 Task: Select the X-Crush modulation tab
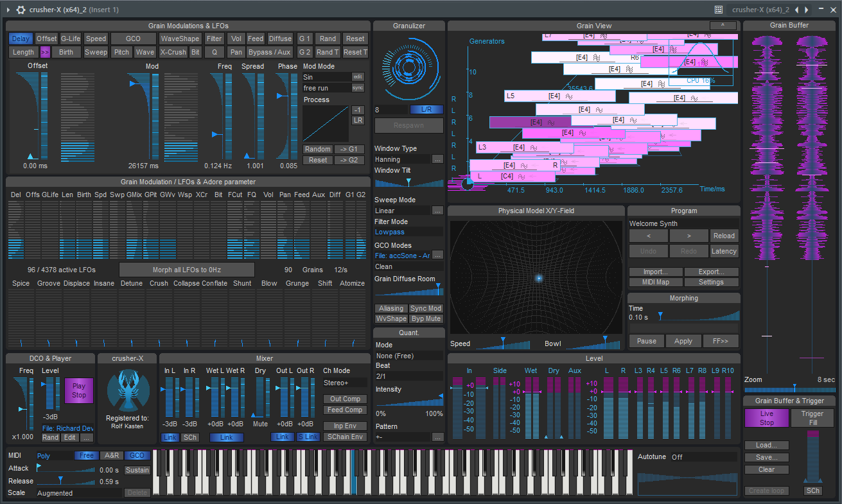coord(173,52)
